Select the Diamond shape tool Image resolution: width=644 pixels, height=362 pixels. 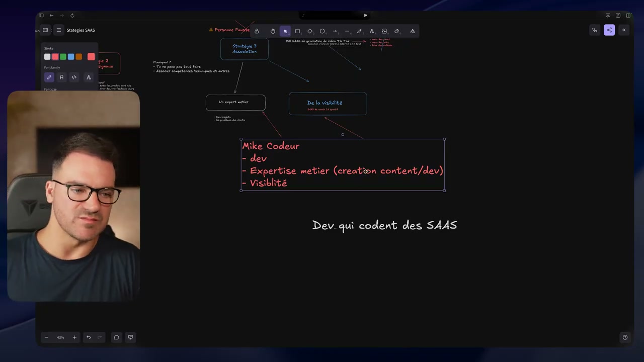(310, 31)
